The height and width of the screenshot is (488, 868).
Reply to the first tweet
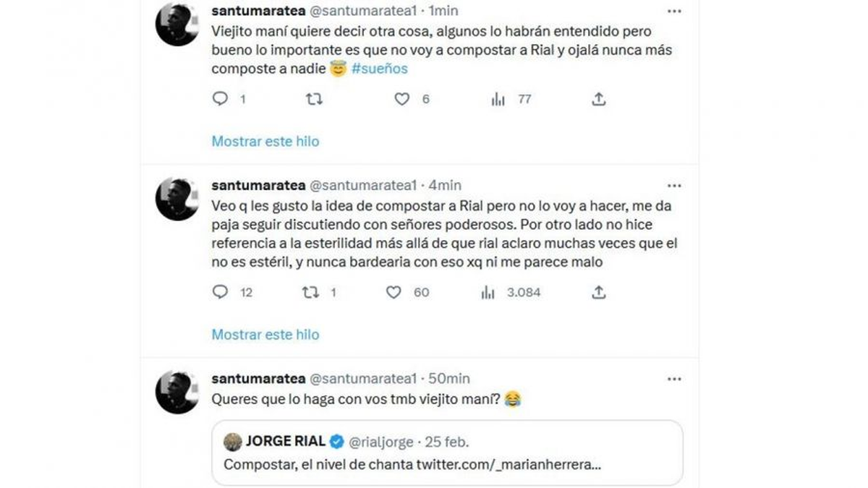[x=219, y=99]
